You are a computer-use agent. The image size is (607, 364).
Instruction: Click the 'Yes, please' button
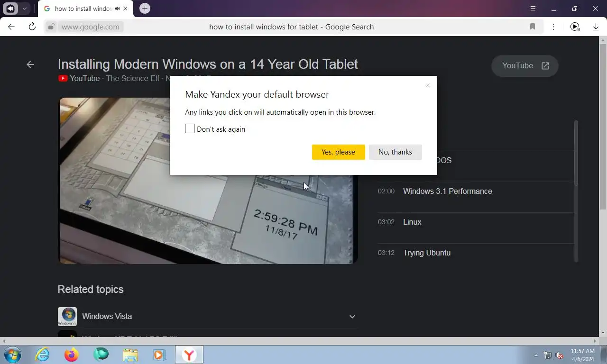click(338, 152)
